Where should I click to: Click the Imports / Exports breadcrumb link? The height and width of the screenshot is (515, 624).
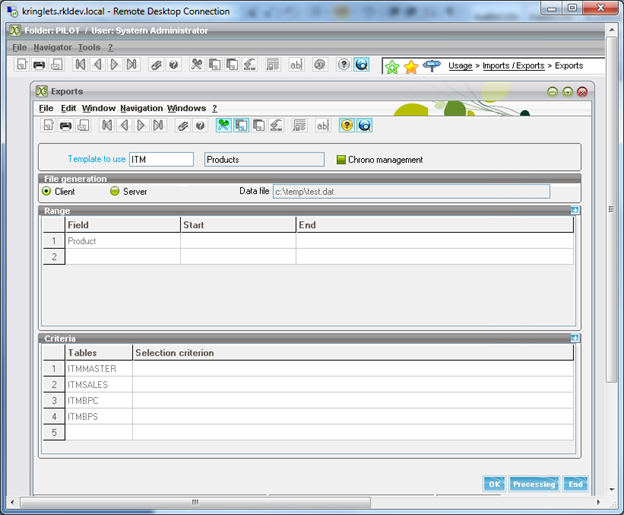[512, 66]
